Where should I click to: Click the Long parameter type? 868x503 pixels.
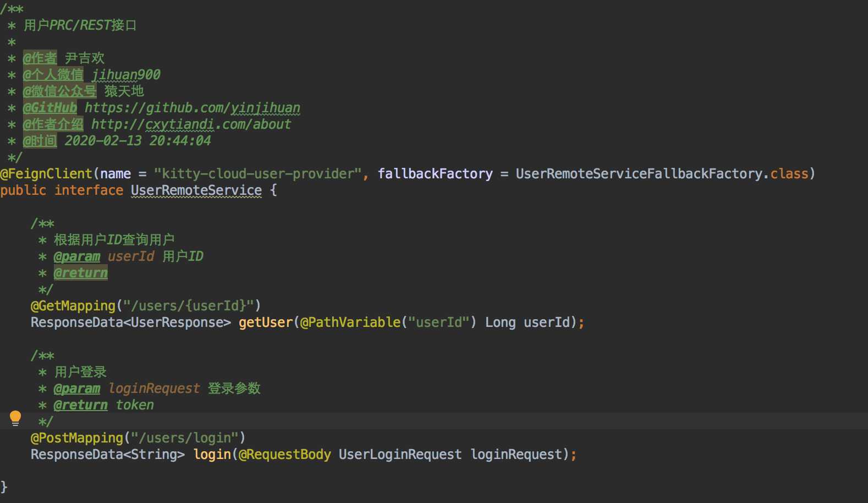501,322
